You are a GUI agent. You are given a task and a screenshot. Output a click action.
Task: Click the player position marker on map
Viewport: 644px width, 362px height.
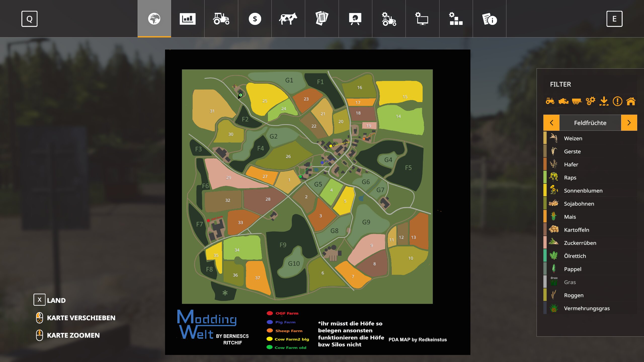coord(240,95)
